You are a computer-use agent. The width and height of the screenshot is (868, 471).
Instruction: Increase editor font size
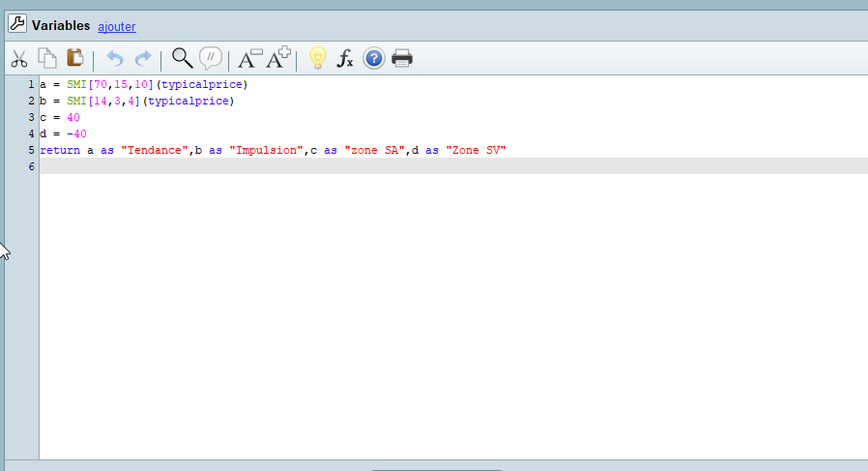pyautogui.click(x=277, y=58)
